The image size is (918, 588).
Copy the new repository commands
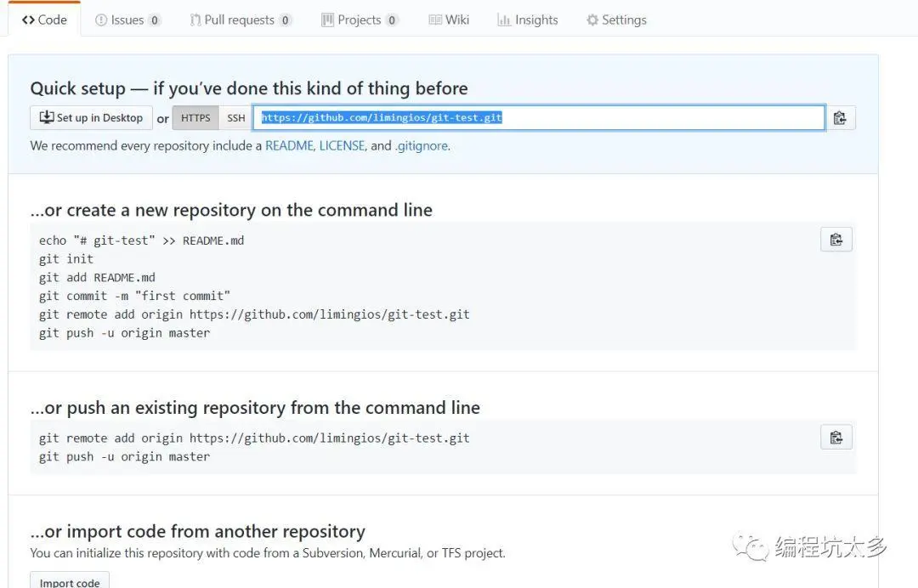[836, 240]
